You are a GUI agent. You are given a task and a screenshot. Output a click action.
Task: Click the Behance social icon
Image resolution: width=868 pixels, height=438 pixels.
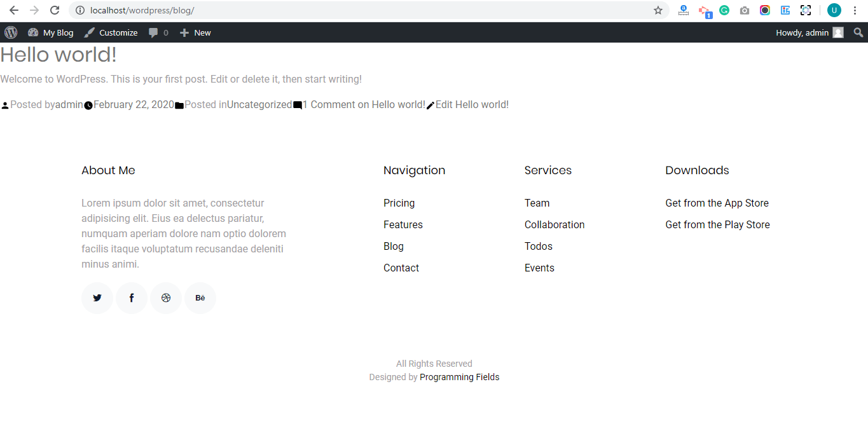(200, 298)
